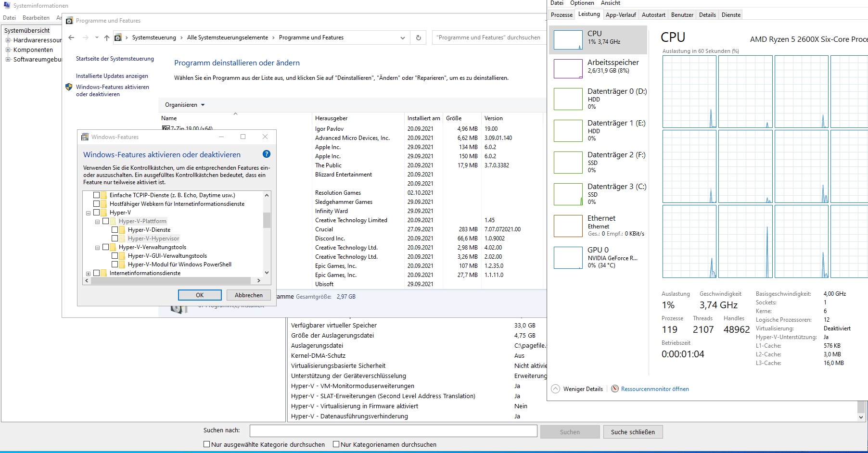Click the Programme und Features title bar icon
The image size is (868, 453).
69,21
